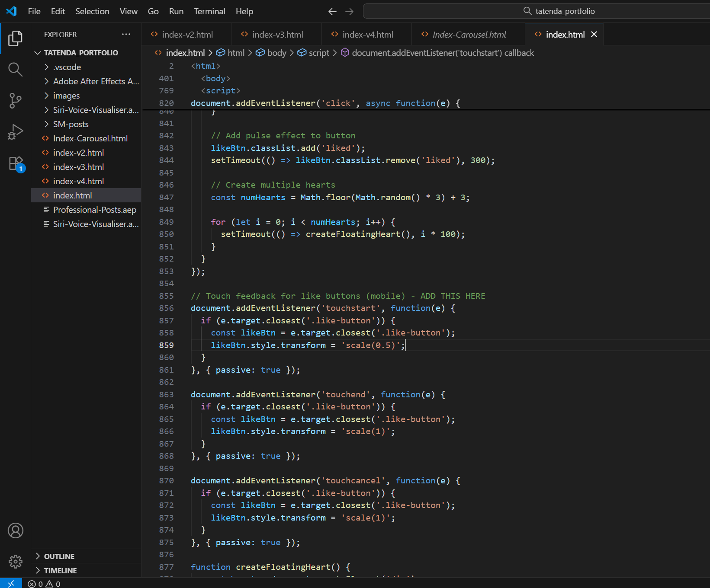Collapse the TATENDA_PORTFOLIO root folder
Image resolution: width=710 pixels, height=588 pixels.
coord(80,53)
